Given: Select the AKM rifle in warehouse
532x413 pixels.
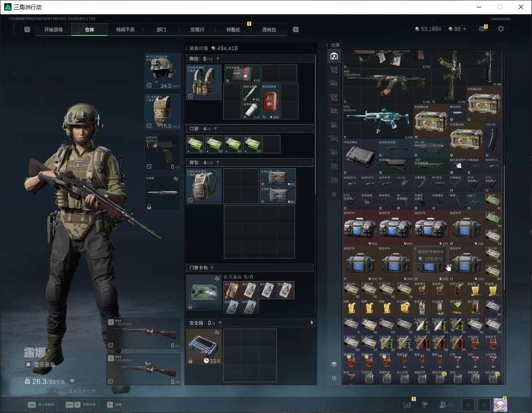Looking at the screenshot, I should point(387,86).
